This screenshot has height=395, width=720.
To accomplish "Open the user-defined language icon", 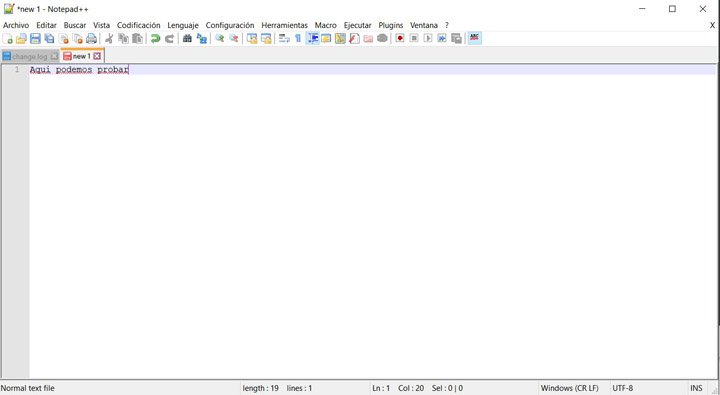I will point(326,39).
